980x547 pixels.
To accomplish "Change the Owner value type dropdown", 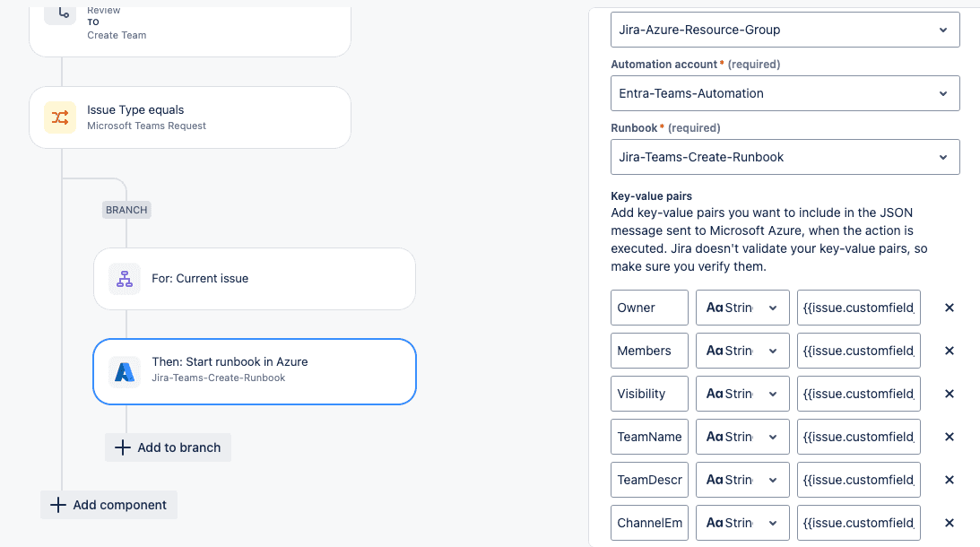I will [x=742, y=308].
